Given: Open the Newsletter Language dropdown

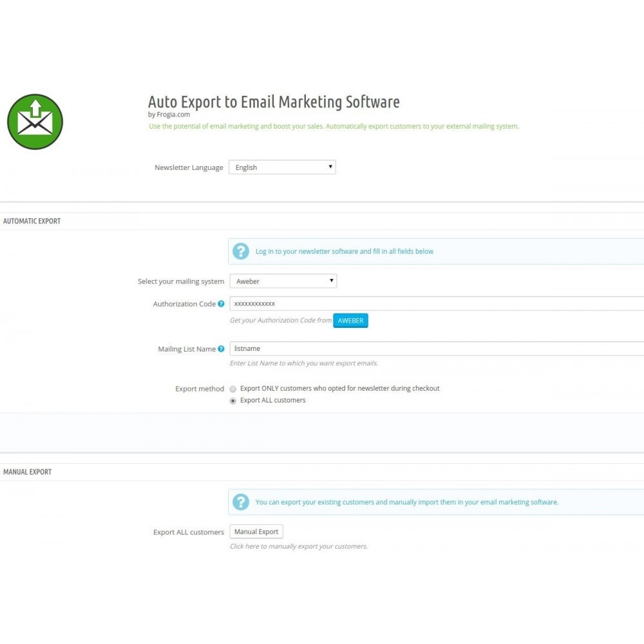Looking at the screenshot, I should pyautogui.click(x=282, y=167).
